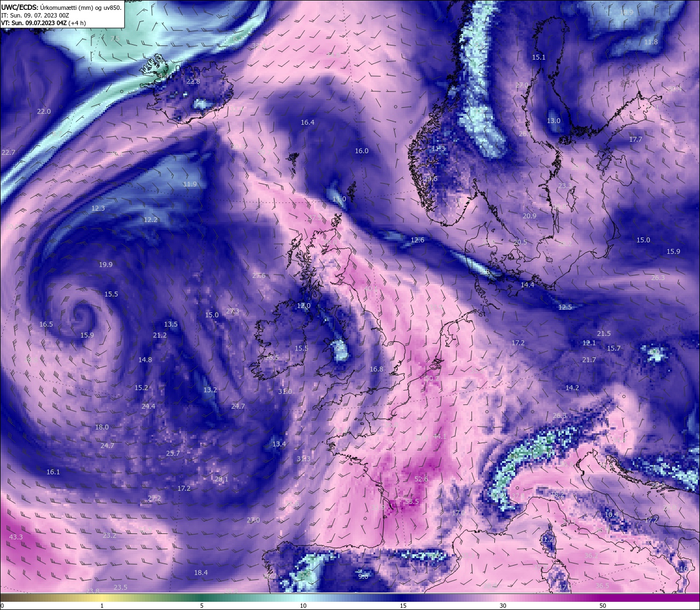Click the 12.1 value over eastern Europe
700x610 pixels.
coord(589,342)
